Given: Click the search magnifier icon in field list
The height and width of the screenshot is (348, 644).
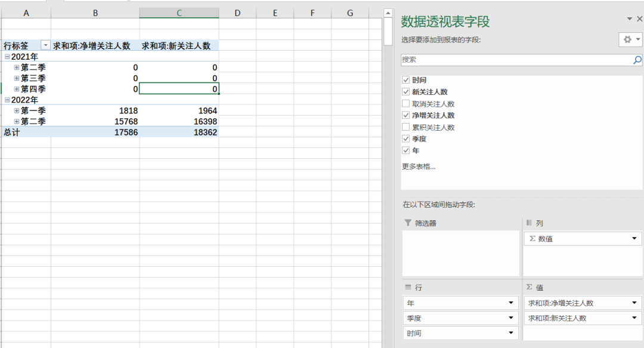Looking at the screenshot, I should [637, 60].
